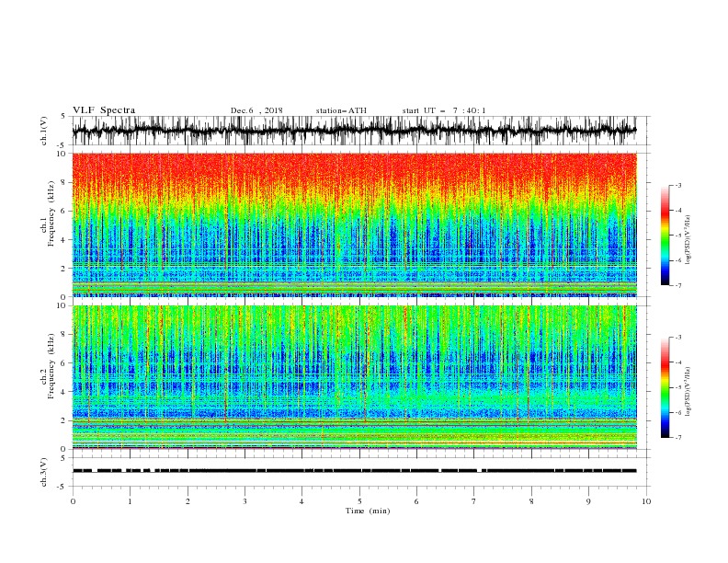The width and height of the screenshot is (728, 563).
Task: Click the "ch.3(V)" axis label
Action: 44,472
